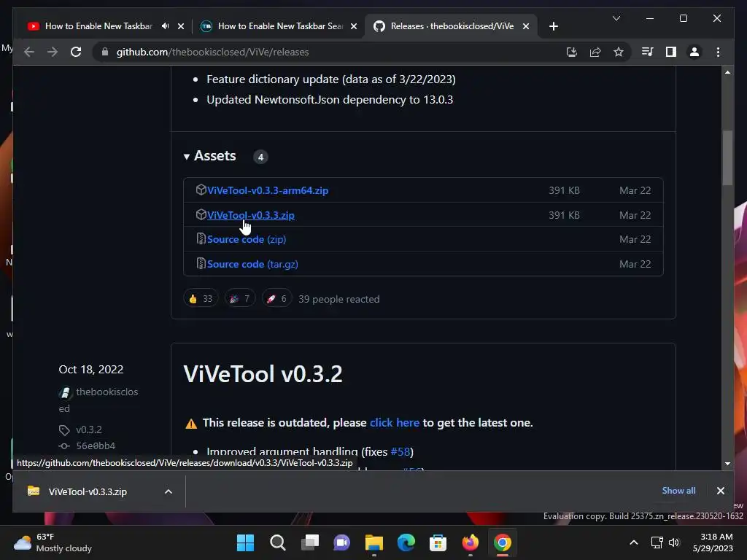Open issue #58 link
Viewport: 747px width, 560px height.
click(x=400, y=451)
